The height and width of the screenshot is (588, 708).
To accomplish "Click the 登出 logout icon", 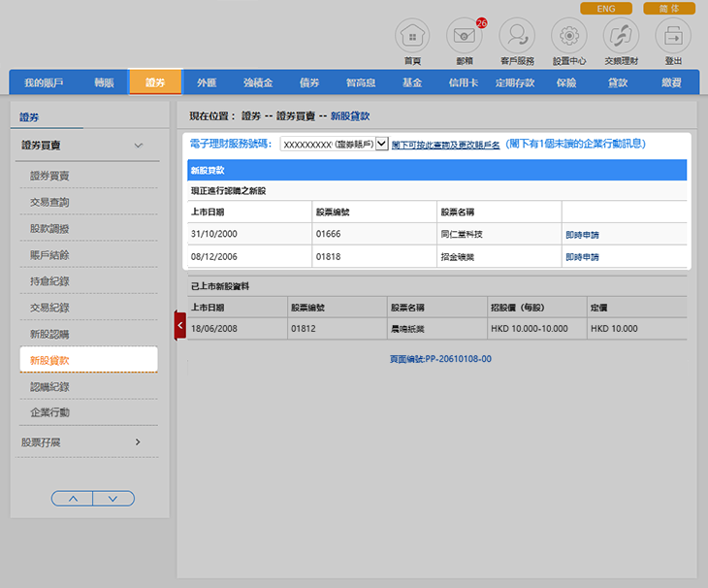I will [673, 37].
